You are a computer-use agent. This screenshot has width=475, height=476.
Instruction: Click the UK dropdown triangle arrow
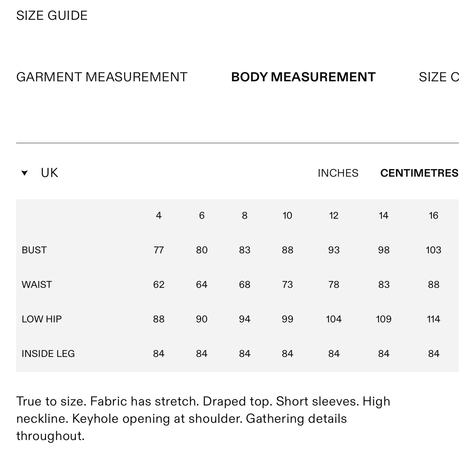pos(24,173)
